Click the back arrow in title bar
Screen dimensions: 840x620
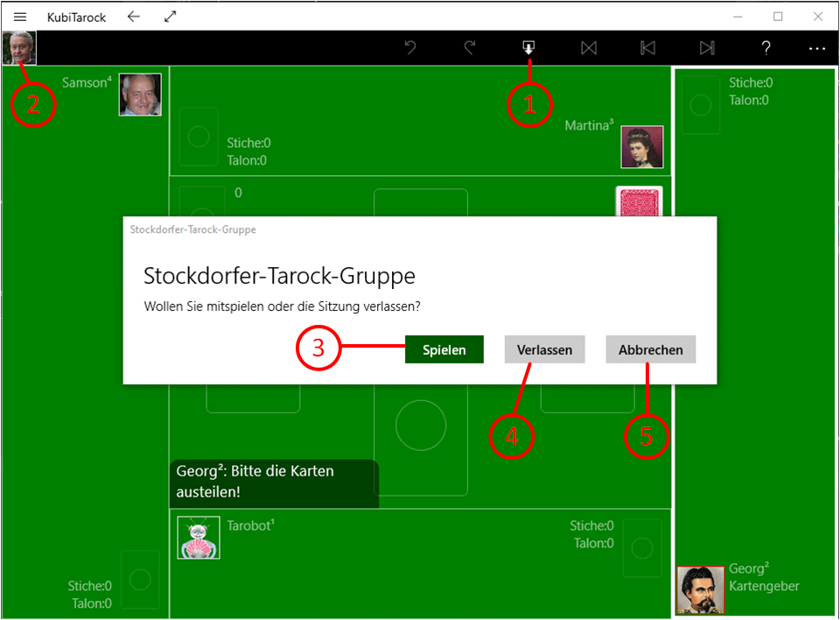click(133, 17)
